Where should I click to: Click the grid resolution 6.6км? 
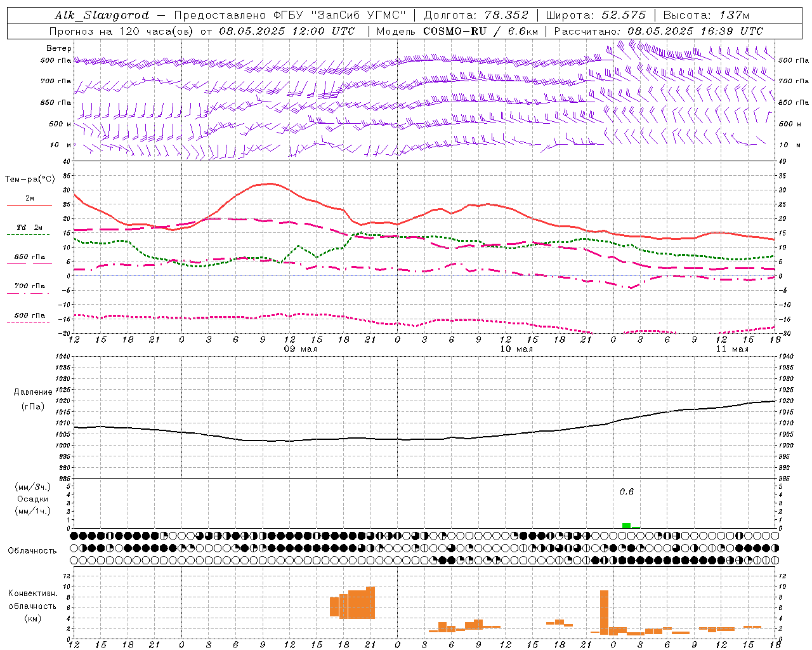click(x=523, y=31)
